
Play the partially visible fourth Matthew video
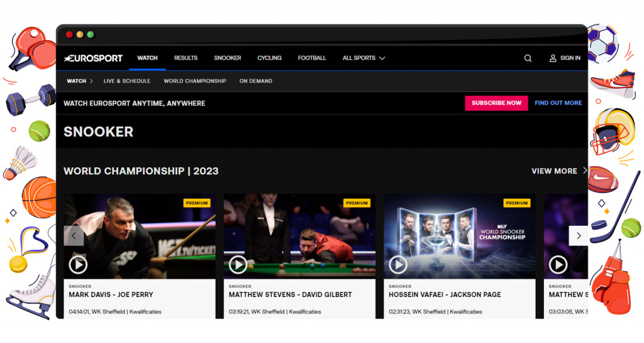[x=558, y=264]
